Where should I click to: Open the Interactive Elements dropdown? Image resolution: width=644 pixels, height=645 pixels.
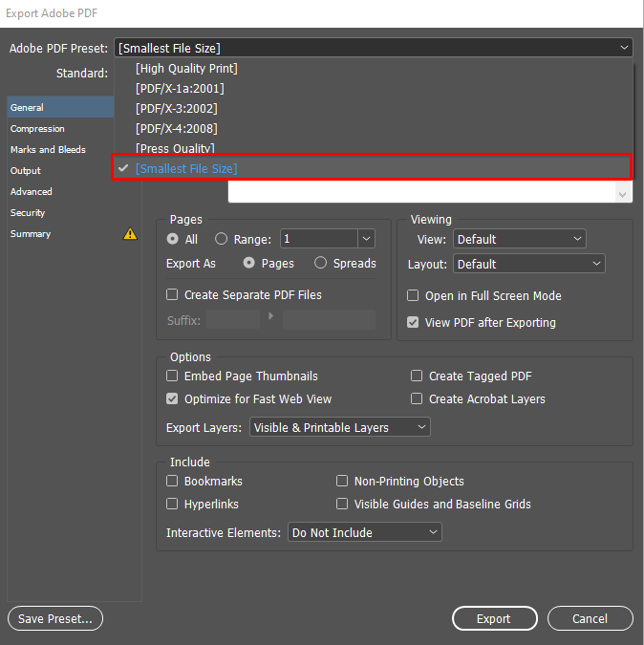coord(365,532)
